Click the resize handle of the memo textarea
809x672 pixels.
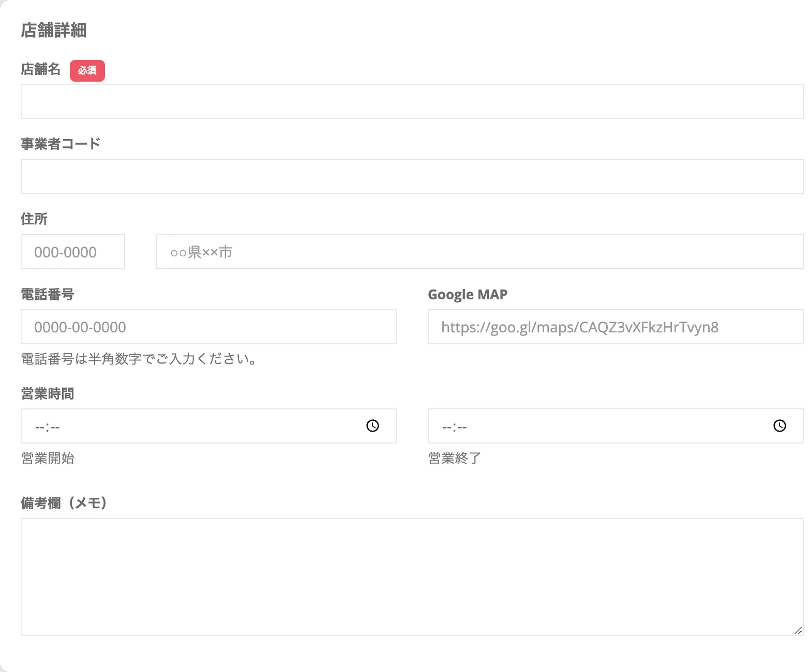[x=798, y=630]
